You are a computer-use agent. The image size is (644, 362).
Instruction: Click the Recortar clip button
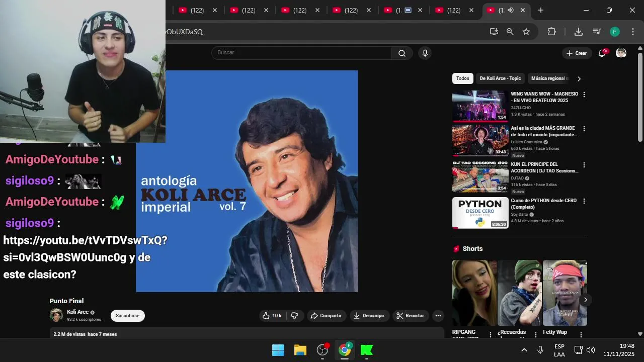[411, 316]
